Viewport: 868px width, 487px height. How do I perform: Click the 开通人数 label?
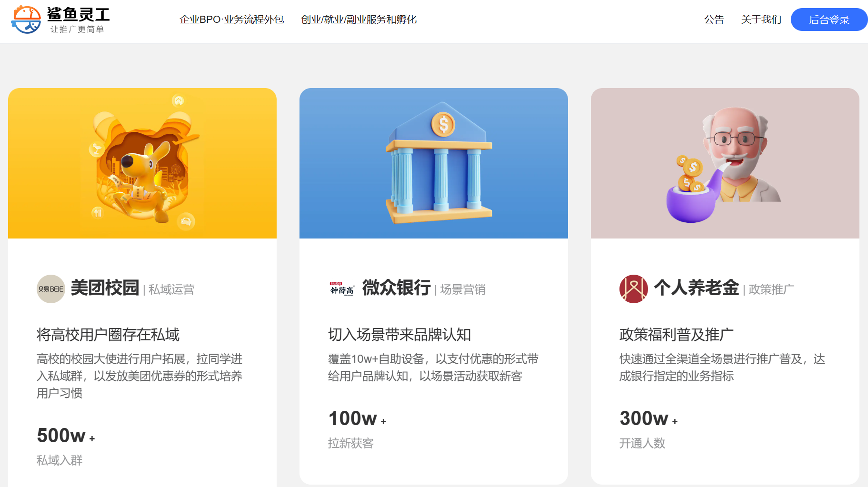642,443
